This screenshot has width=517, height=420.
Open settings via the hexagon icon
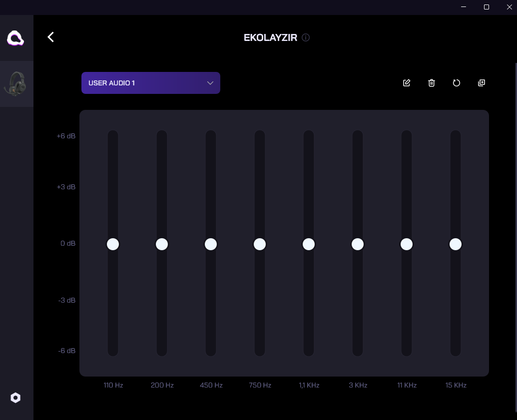(x=15, y=398)
